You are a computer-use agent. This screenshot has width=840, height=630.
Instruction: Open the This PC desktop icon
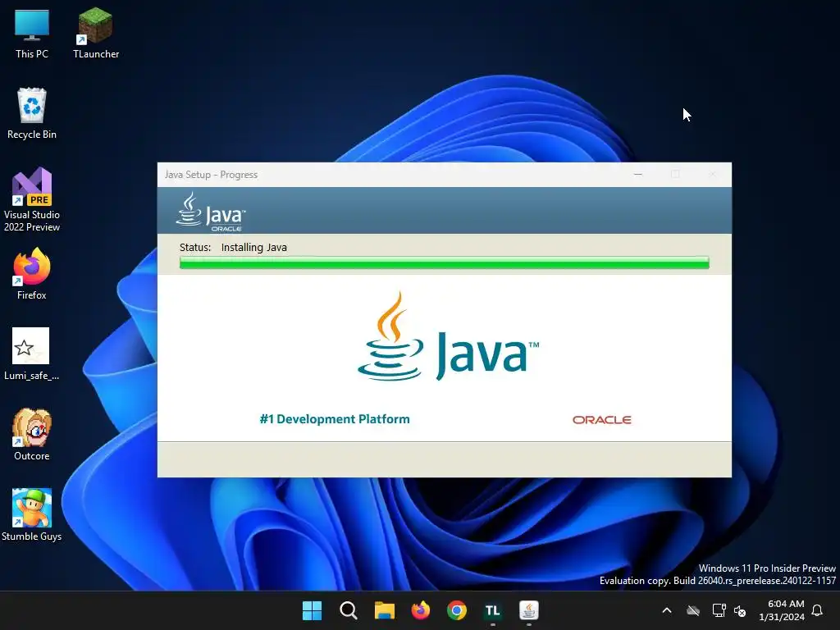(32, 34)
